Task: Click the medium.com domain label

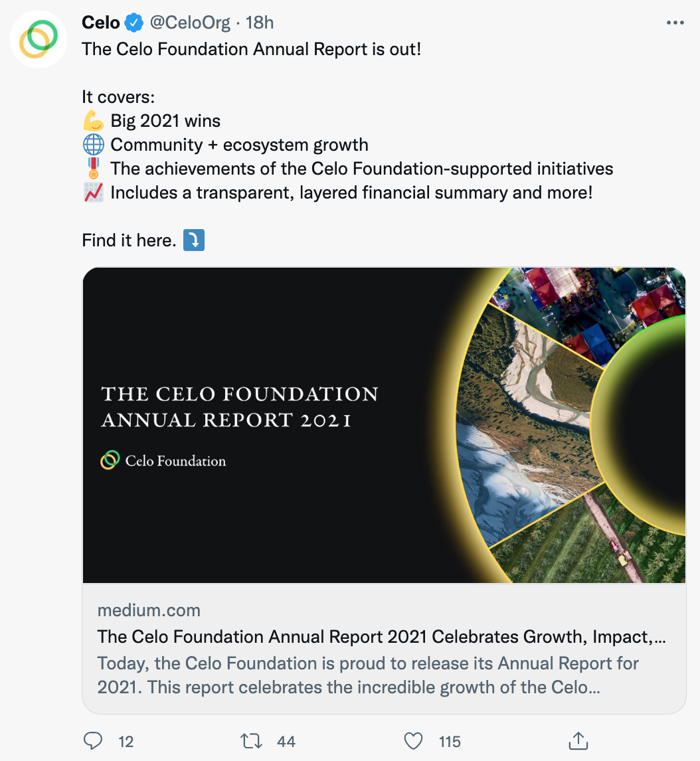Action: [149, 610]
